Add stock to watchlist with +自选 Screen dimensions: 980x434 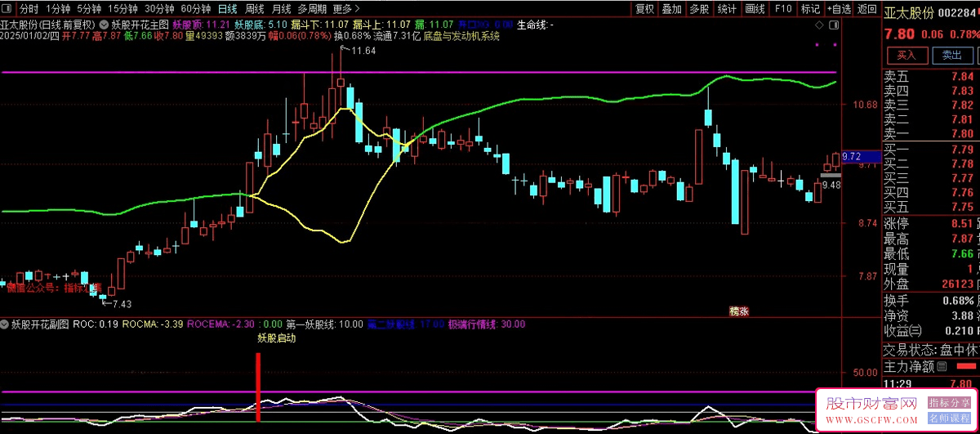click(838, 9)
